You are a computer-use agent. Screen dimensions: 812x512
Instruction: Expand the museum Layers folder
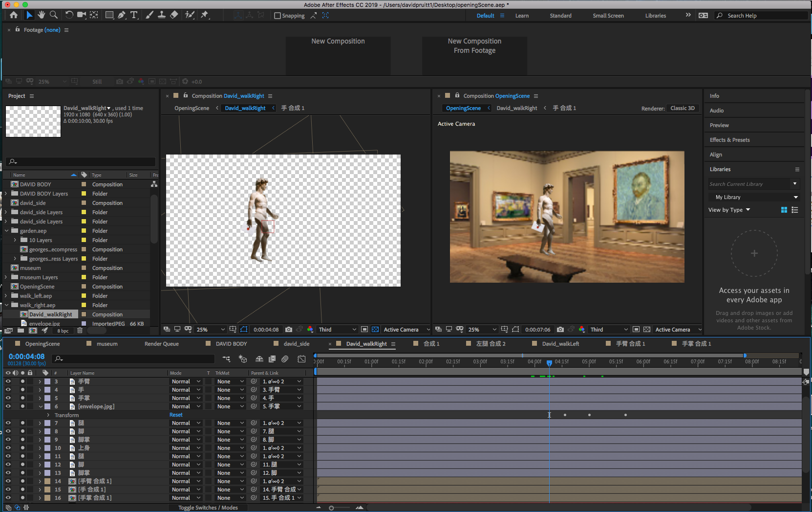[6, 277]
